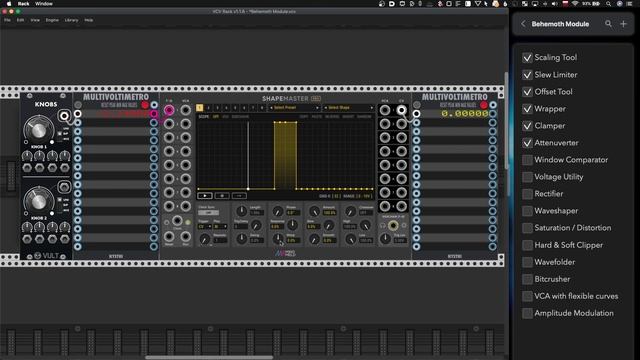Open Apple menu
640x360 pixels.
tap(9, 4)
